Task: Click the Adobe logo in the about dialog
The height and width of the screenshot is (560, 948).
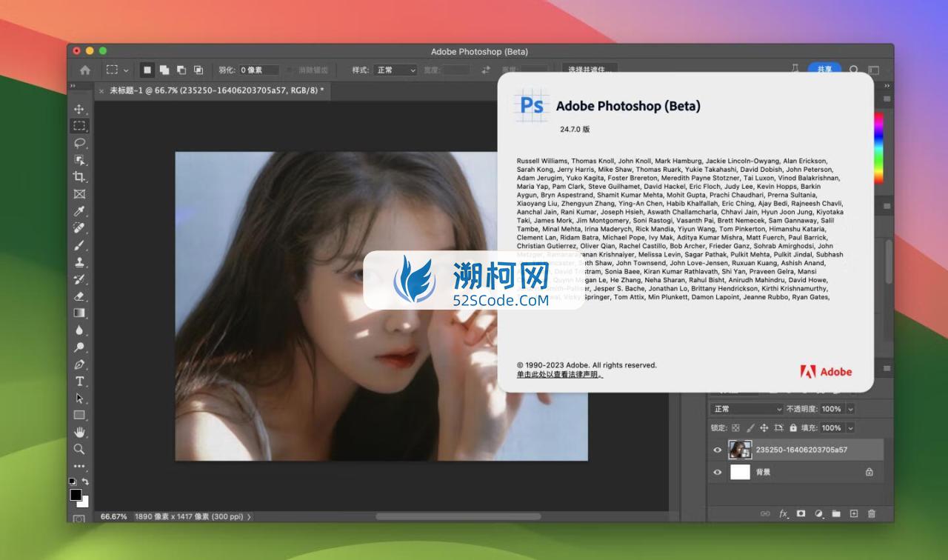Action: [x=827, y=372]
